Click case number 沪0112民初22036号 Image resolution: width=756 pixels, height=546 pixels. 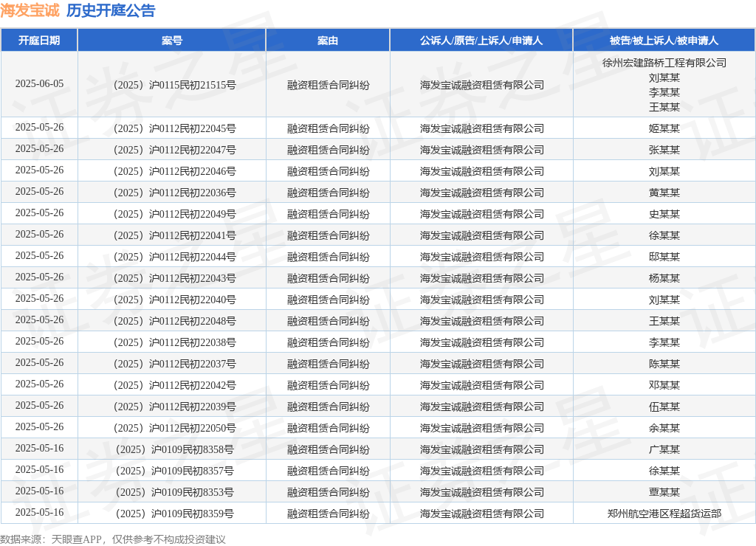pyautogui.click(x=174, y=193)
